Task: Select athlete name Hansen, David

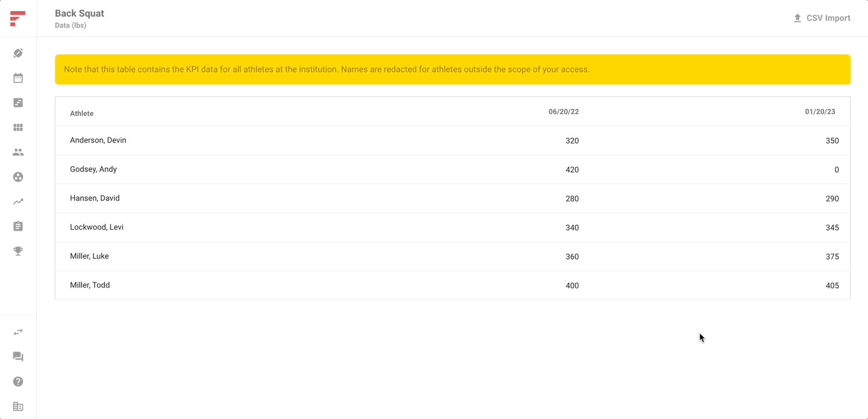Action: tap(95, 198)
